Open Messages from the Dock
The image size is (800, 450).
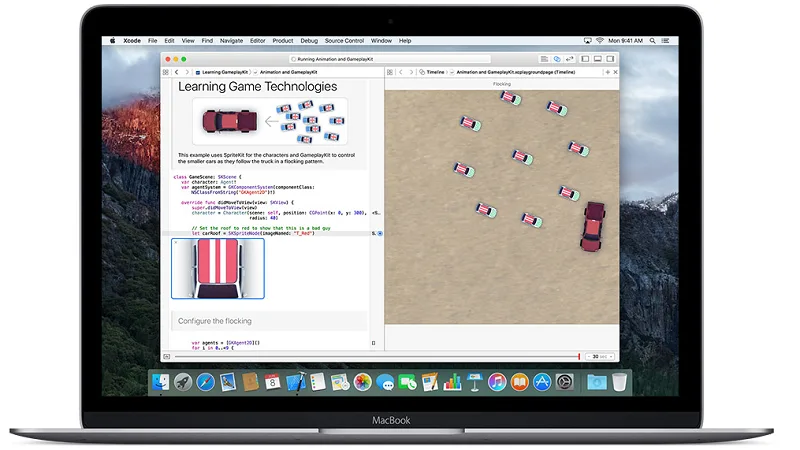point(385,382)
